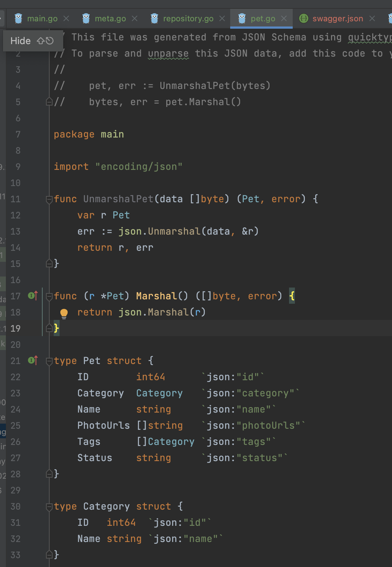Collapse the UnmarshalPet function fold marker

click(x=49, y=199)
